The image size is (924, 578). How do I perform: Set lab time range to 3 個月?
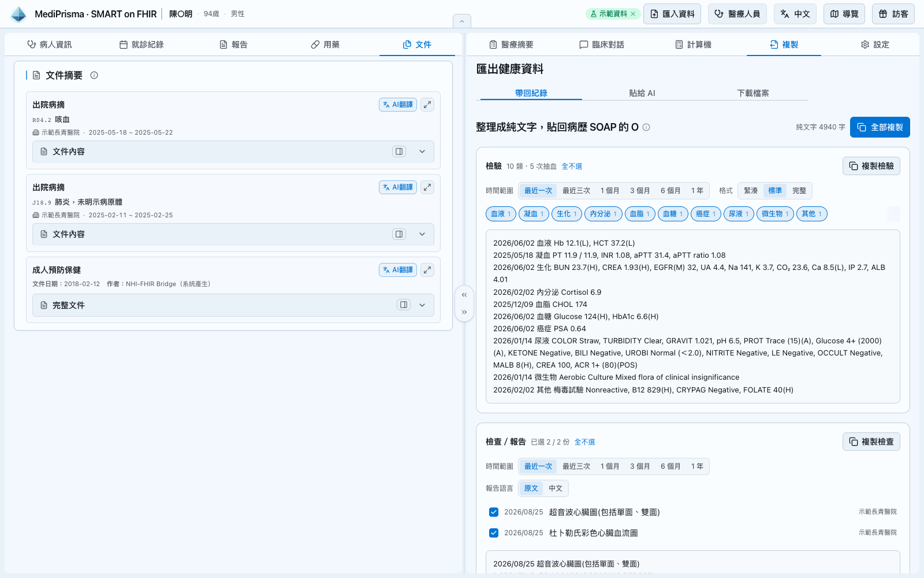click(640, 191)
